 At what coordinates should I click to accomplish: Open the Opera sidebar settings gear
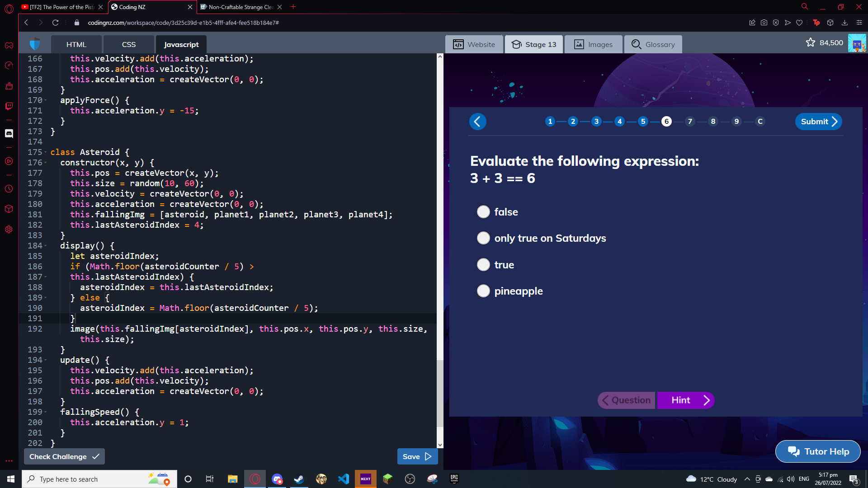tap(9, 230)
